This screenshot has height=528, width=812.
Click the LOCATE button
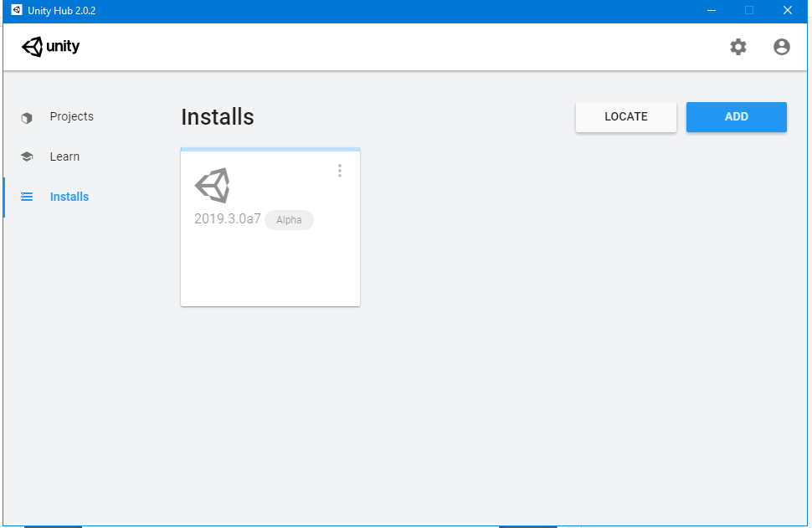point(625,116)
